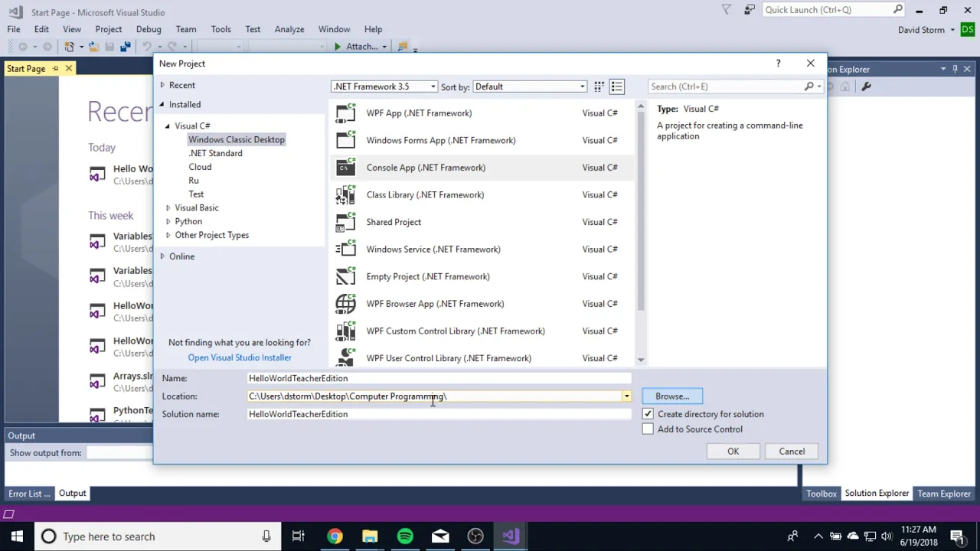This screenshot has height=551, width=980.
Task: Open the File menu
Action: click(x=14, y=29)
